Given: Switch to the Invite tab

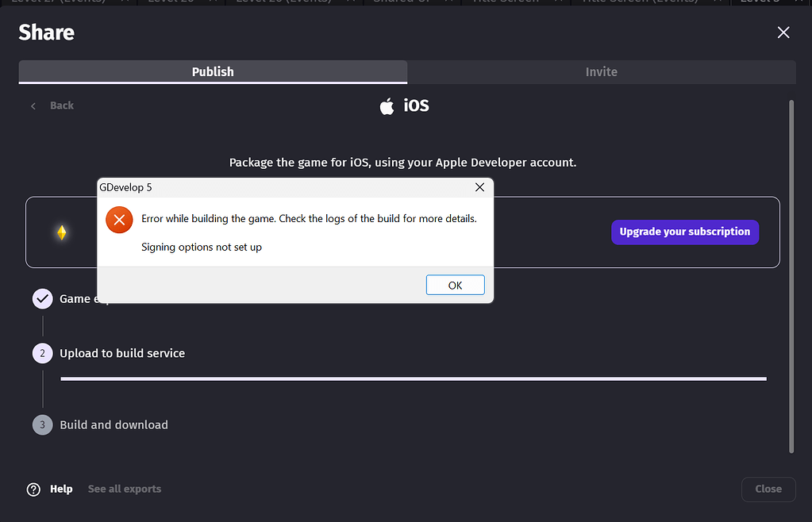Looking at the screenshot, I should (601, 71).
